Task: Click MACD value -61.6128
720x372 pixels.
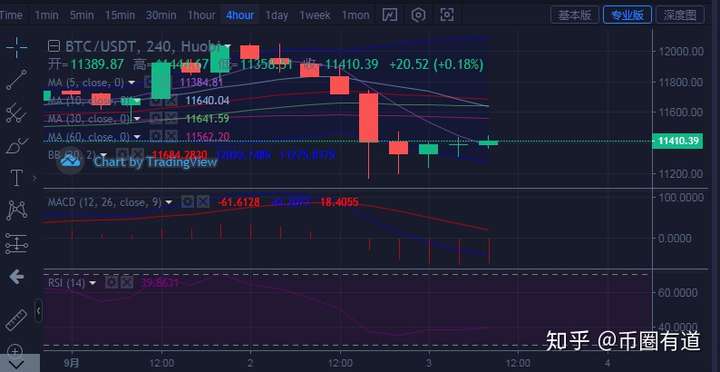Action: [239, 202]
